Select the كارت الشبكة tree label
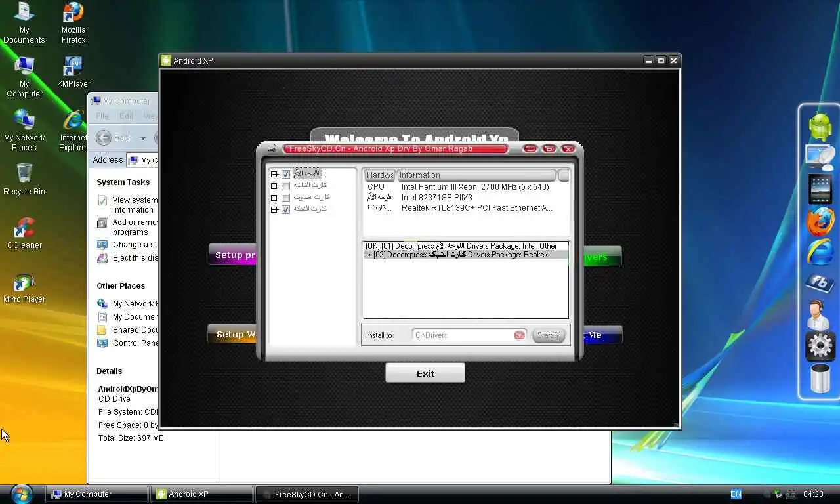The width and height of the screenshot is (840, 504). point(310,209)
